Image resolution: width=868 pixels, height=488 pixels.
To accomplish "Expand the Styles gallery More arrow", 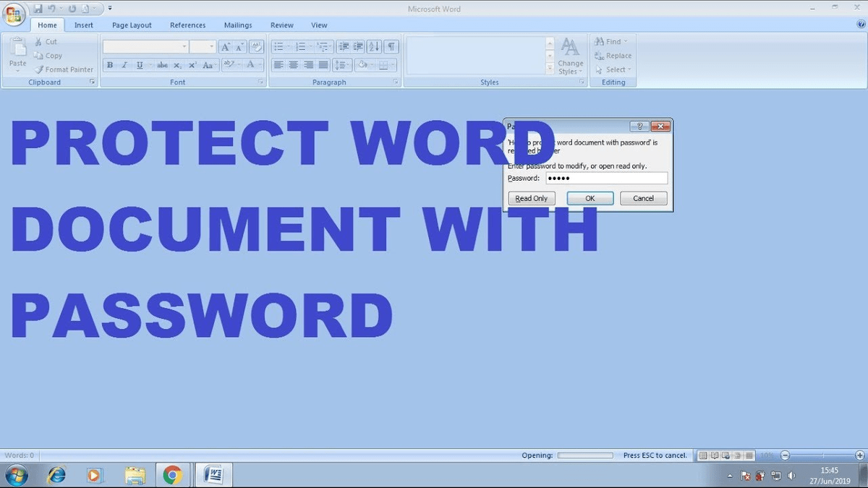I will 550,69.
